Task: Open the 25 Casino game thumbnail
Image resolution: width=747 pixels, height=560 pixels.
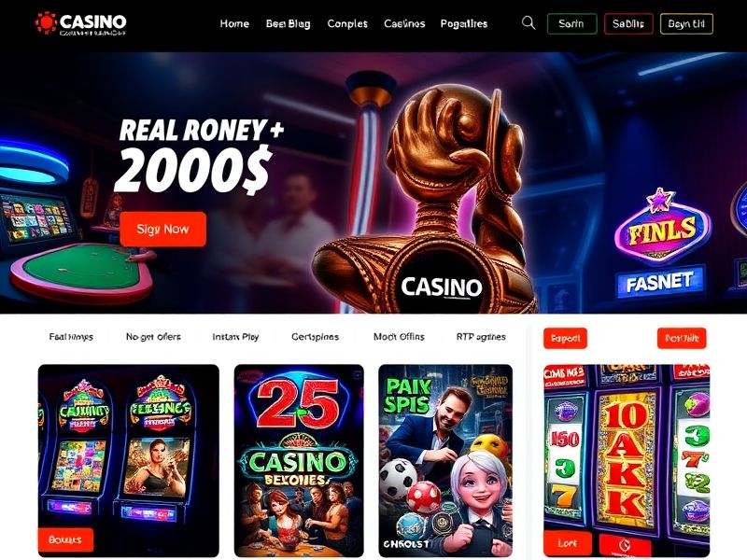Action: coord(299,460)
